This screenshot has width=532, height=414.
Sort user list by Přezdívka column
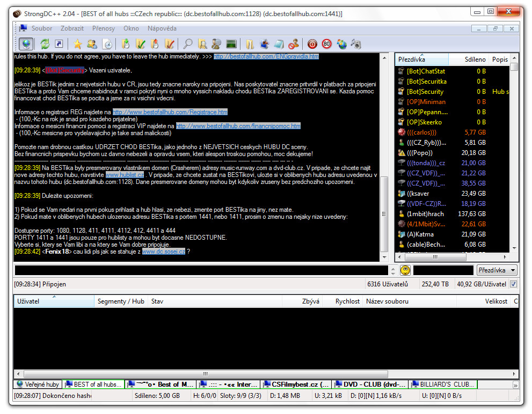pos(422,60)
